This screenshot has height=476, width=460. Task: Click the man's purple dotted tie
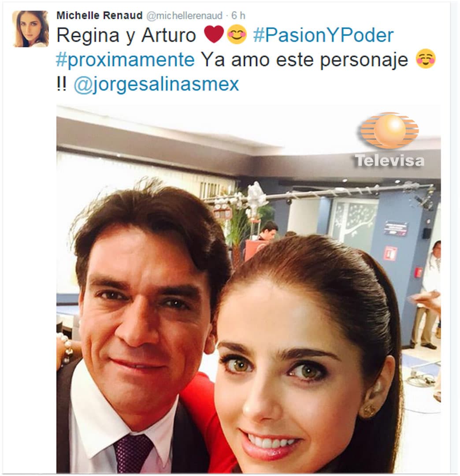coord(133,453)
